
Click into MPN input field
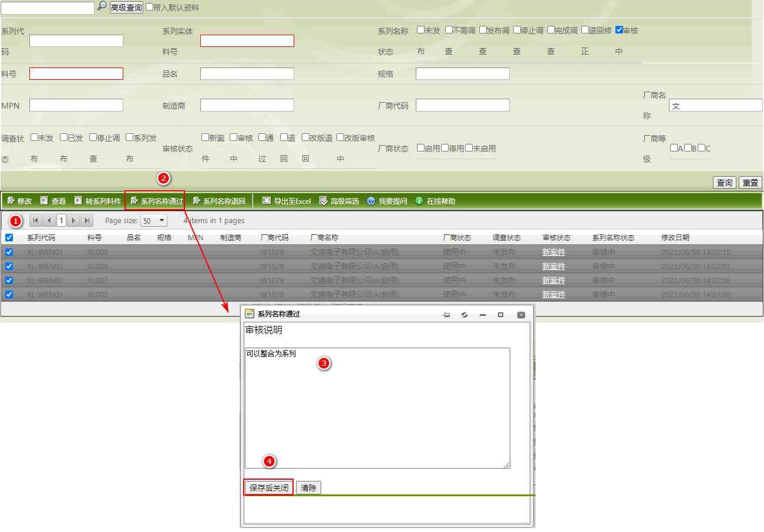tap(76, 105)
